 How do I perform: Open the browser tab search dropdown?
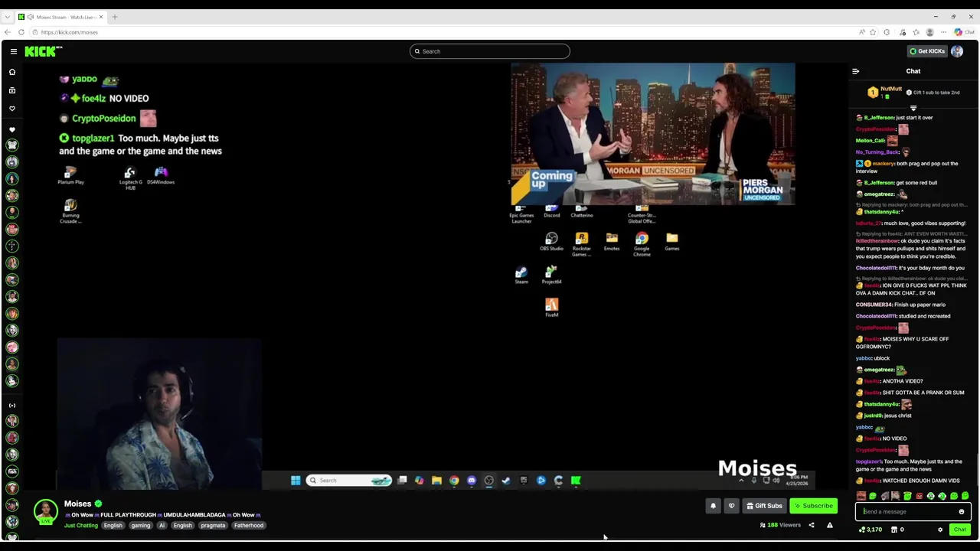(8, 17)
